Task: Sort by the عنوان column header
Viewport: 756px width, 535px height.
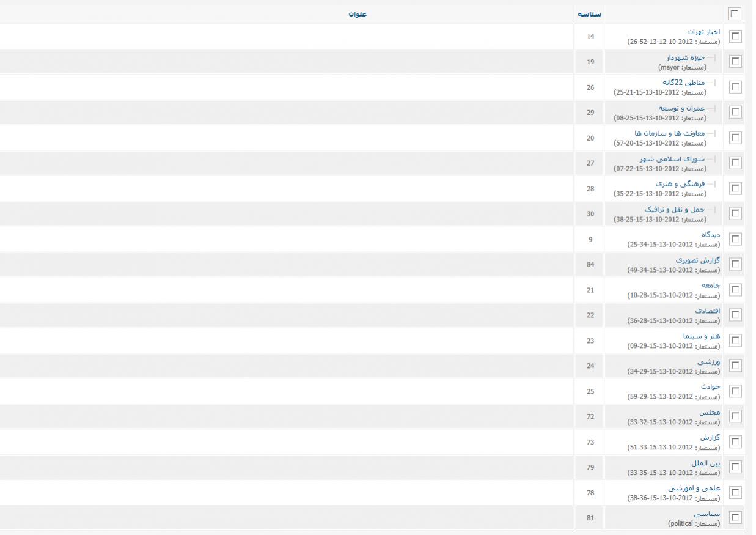Action: pos(358,13)
